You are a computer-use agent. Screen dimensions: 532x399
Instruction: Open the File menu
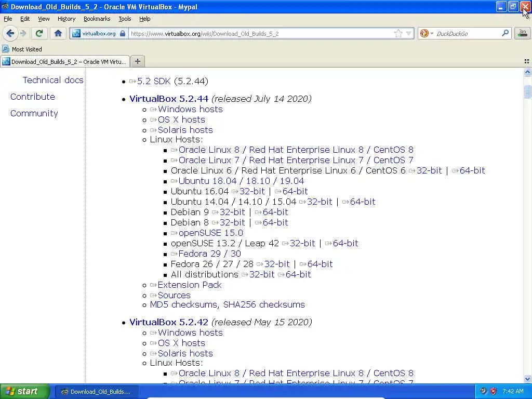coord(8,19)
